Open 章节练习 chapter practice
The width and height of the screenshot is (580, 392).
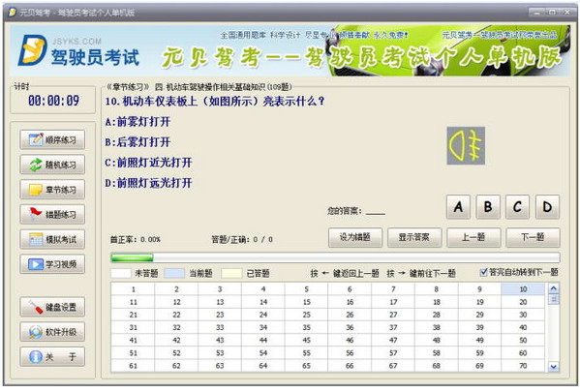[52, 190]
